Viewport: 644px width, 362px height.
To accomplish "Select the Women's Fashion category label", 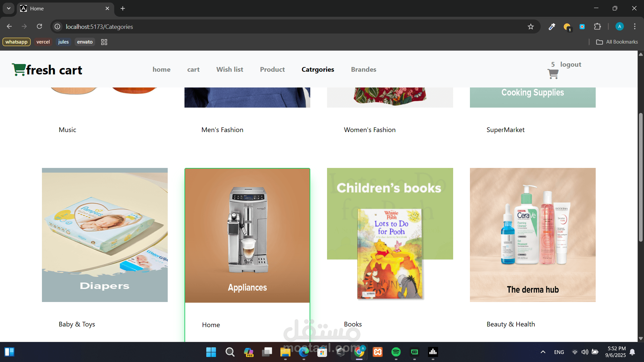I will tap(370, 130).
